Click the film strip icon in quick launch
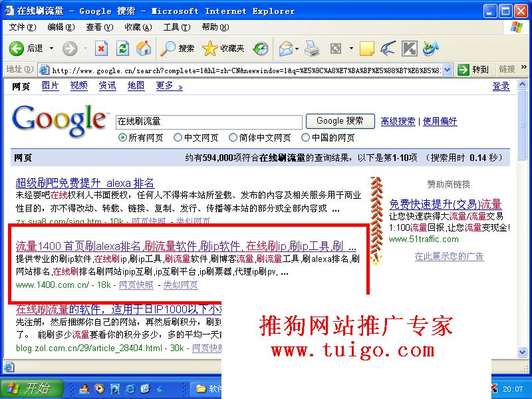The image size is (532, 399). click(x=114, y=389)
